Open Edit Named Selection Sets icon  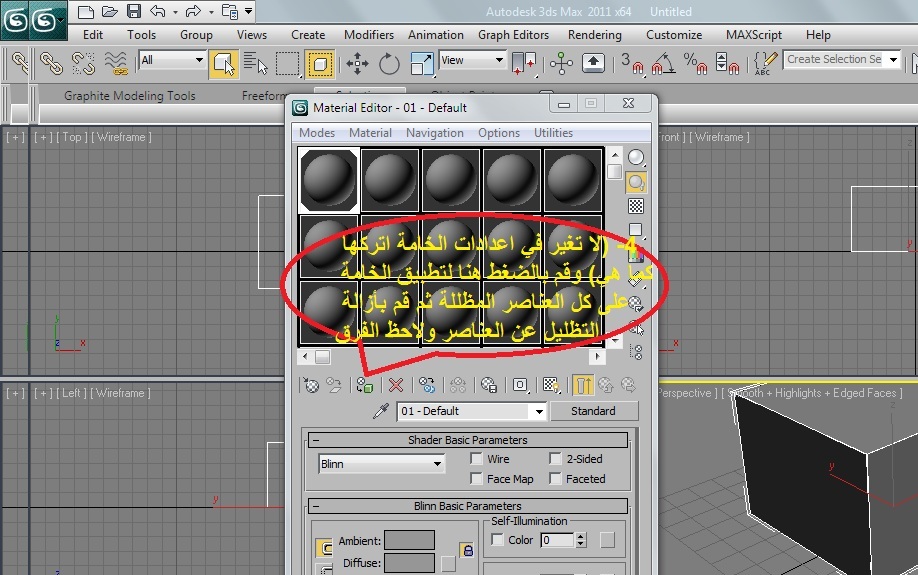click(x=765, y=63)
